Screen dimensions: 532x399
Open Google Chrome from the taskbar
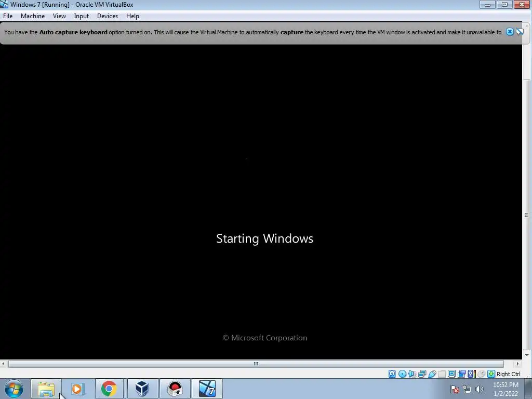pyautogui.click(x=109, y=389)
